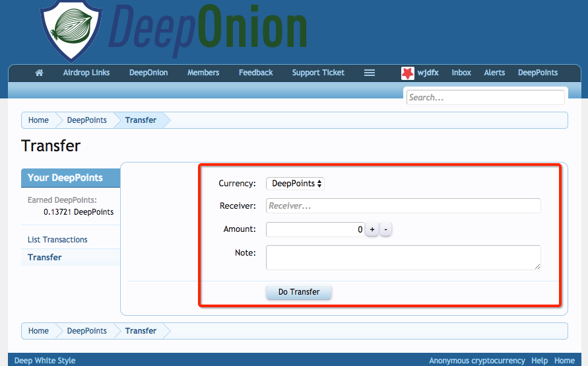Open wjdfx's red star avatar
588x366 pixels.
click(408, 73)
